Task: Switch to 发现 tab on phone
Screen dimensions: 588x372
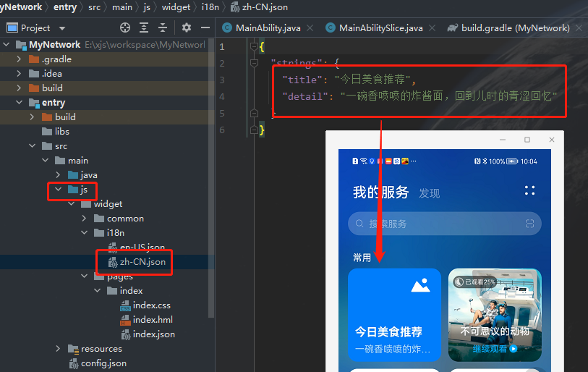Action: 430,193
